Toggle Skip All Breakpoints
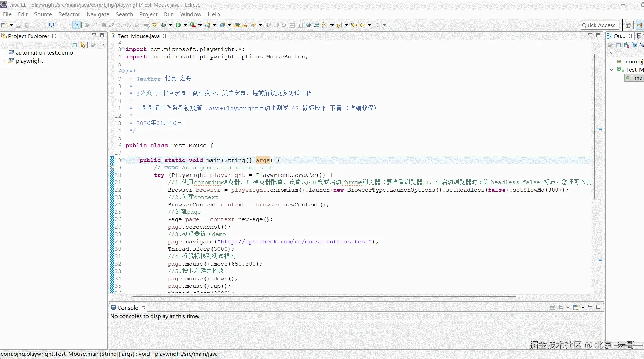This screenshot has width=644, height=359. point(76,25)
